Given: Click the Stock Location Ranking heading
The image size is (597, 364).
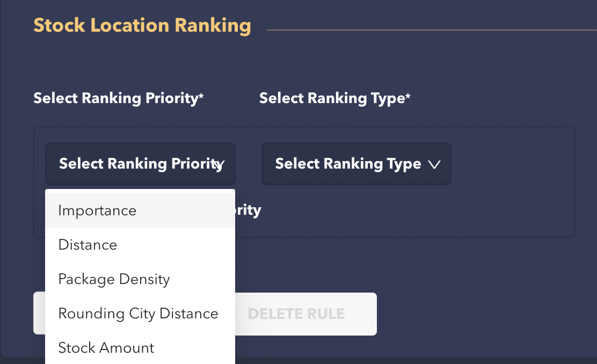Looking at the screenshot, I should (142, 25).
